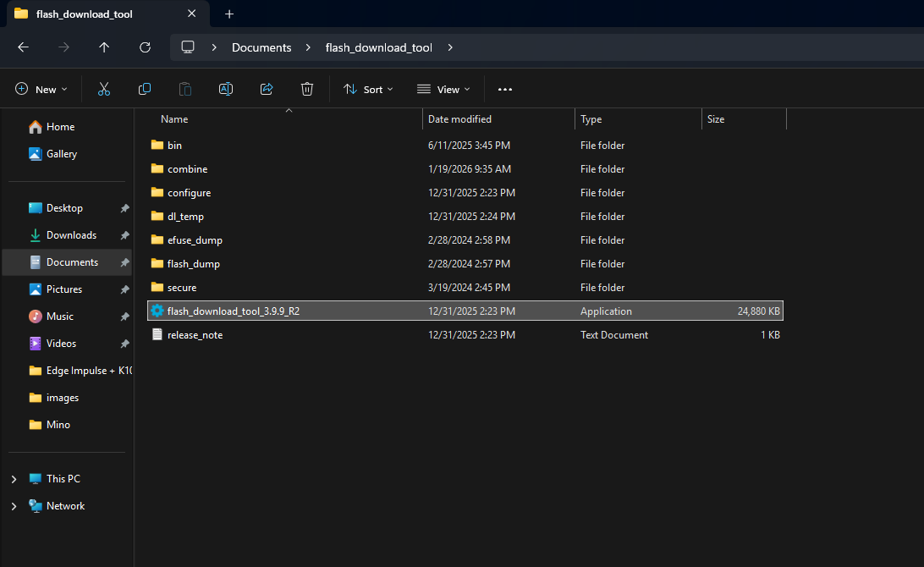Open the Sort options dropdown

click(x=367, y=89)
